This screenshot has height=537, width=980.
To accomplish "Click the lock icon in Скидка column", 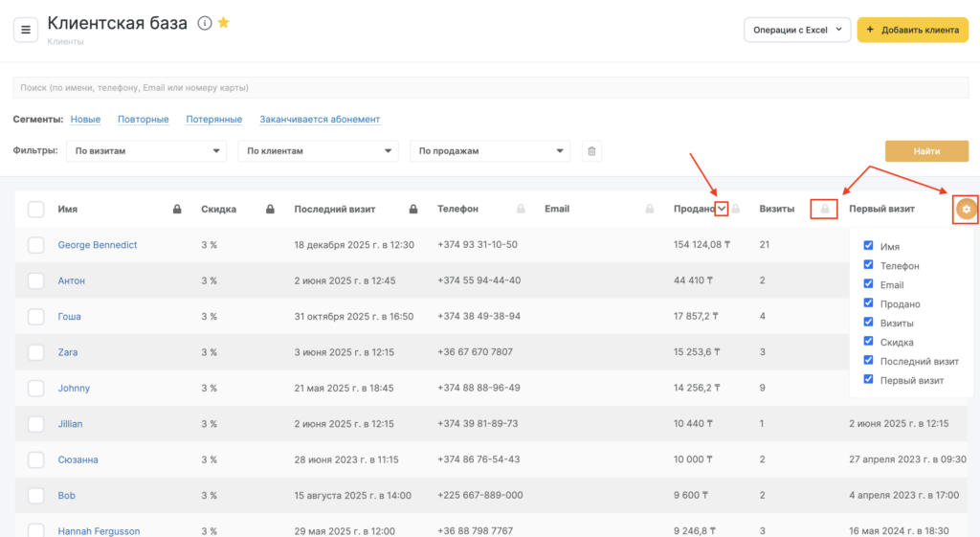I will 270,209.
